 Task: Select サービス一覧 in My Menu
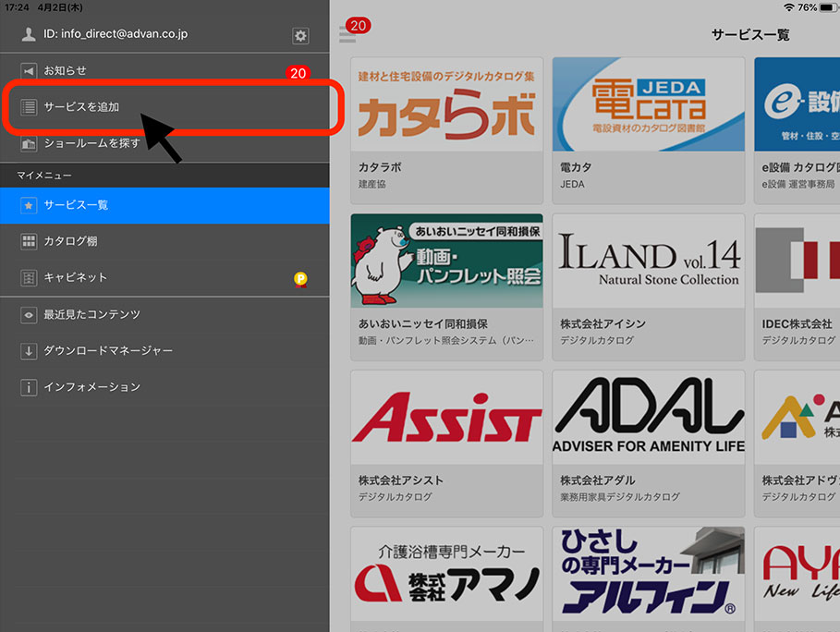165,205
